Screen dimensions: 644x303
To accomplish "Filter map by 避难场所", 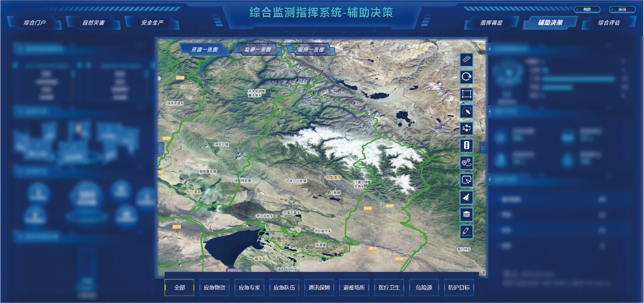I will pyautogui.click(x=354, y=287).
